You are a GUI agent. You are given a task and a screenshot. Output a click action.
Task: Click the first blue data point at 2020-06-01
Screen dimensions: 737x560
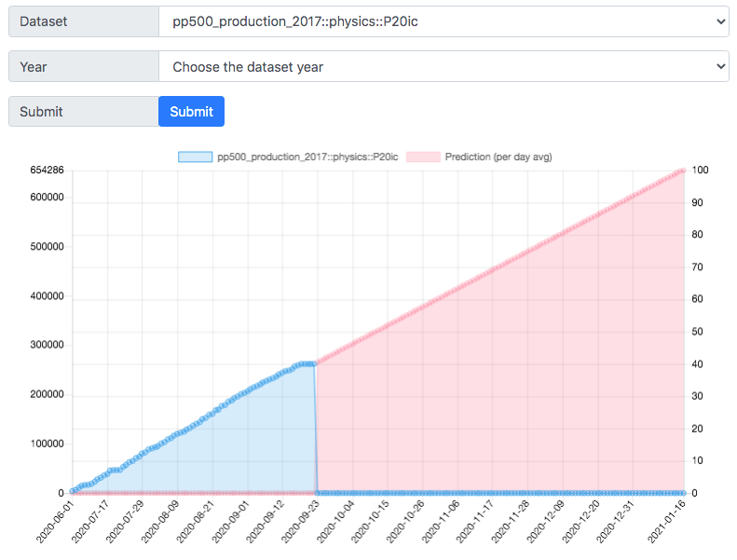[x=73, y=491]
